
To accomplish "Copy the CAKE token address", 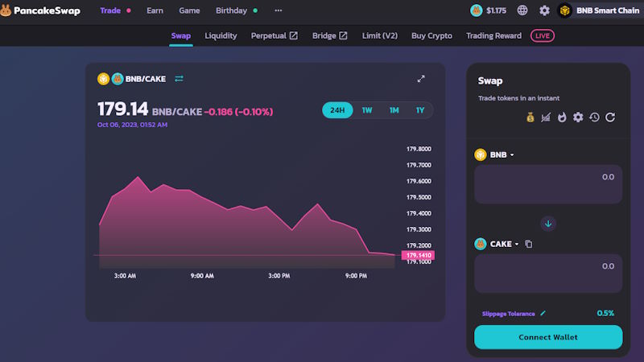I will coord(529,244).
